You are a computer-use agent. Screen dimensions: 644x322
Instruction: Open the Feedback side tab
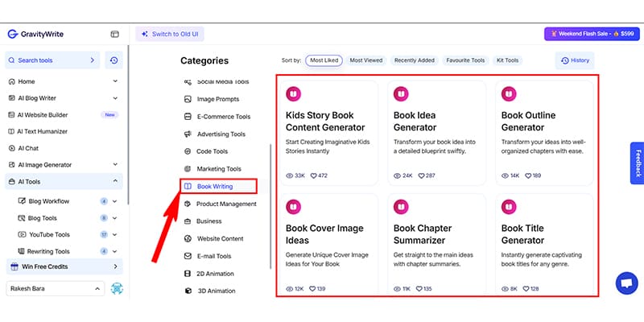[637, 163]
